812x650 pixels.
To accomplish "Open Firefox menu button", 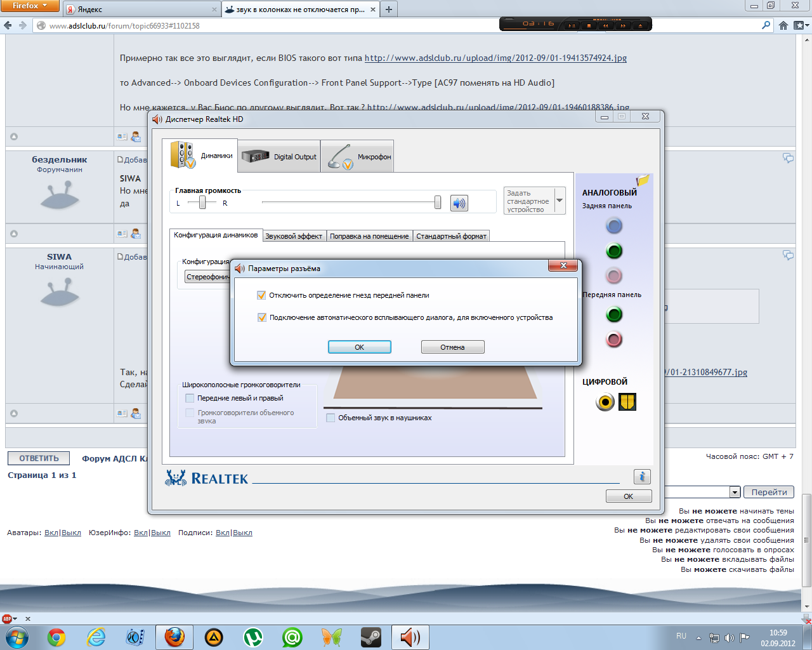I will (30, 6).
